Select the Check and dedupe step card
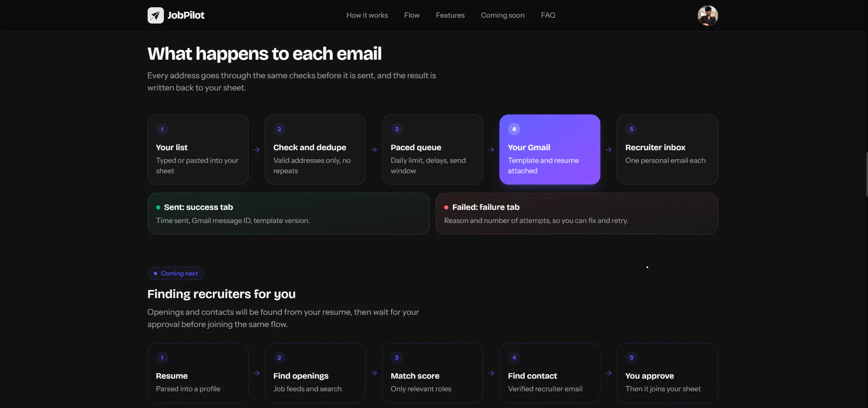 click(315, 149)
